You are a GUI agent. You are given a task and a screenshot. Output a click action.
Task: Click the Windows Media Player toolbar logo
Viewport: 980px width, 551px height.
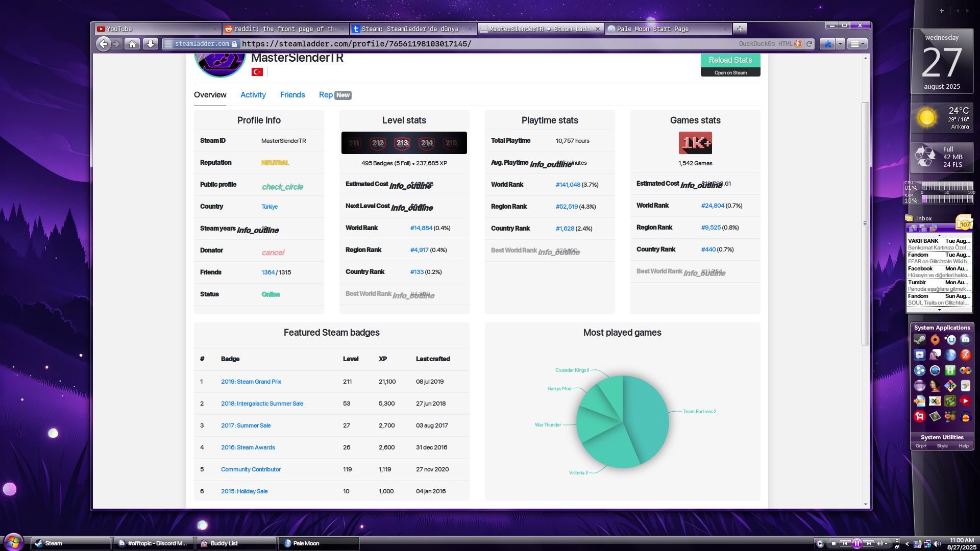pos(820,544)
